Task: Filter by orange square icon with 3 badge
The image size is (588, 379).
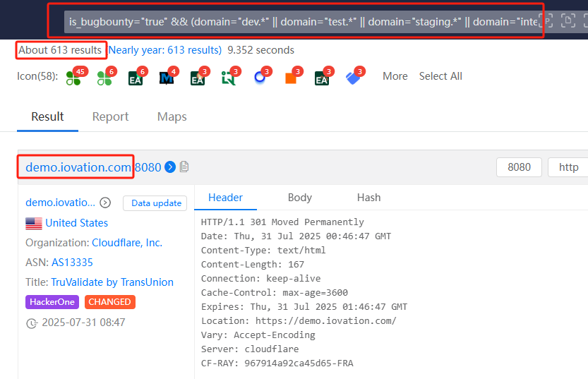Action: tap(291, 78)
